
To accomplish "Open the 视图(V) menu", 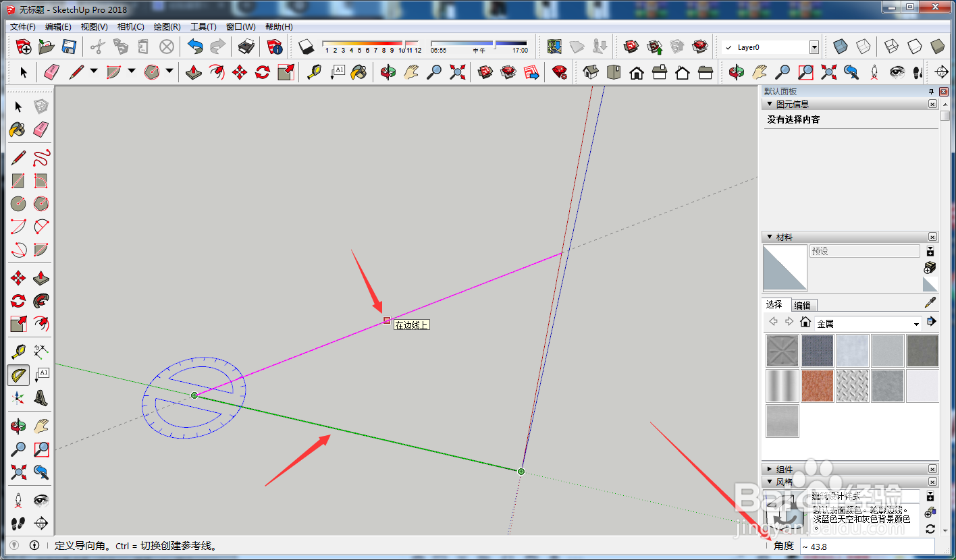I will click(94, 26).
